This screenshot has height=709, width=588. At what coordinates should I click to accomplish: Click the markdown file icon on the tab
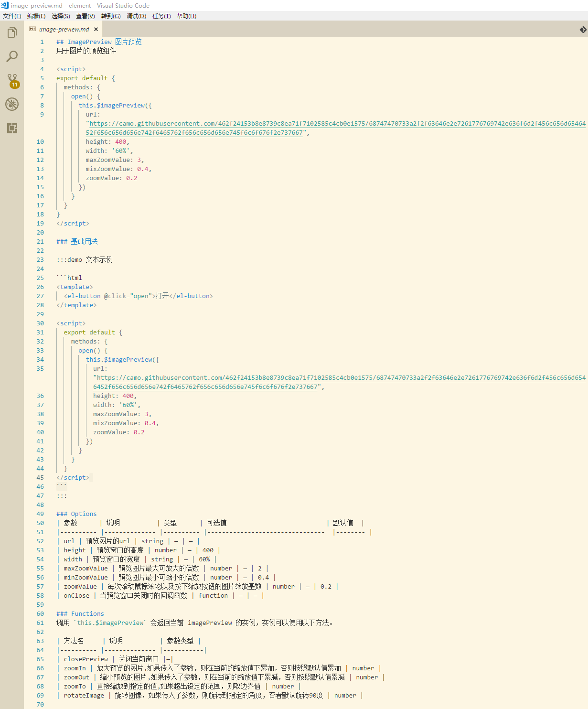click(x=32, y=29)
